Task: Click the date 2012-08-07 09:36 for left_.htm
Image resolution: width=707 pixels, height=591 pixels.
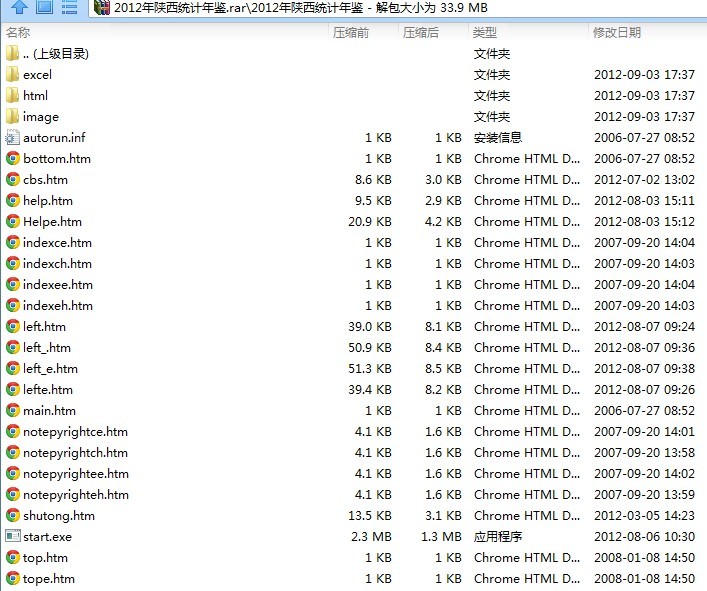Action: 644,348
